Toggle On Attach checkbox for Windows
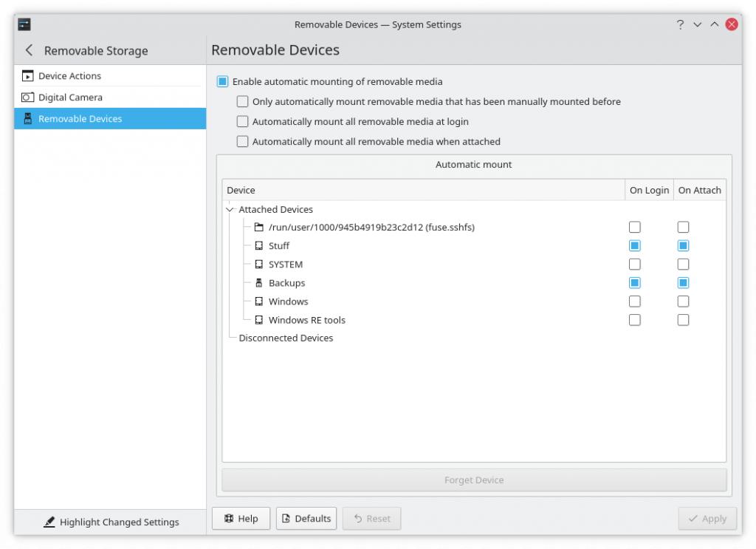 point(683,301)
